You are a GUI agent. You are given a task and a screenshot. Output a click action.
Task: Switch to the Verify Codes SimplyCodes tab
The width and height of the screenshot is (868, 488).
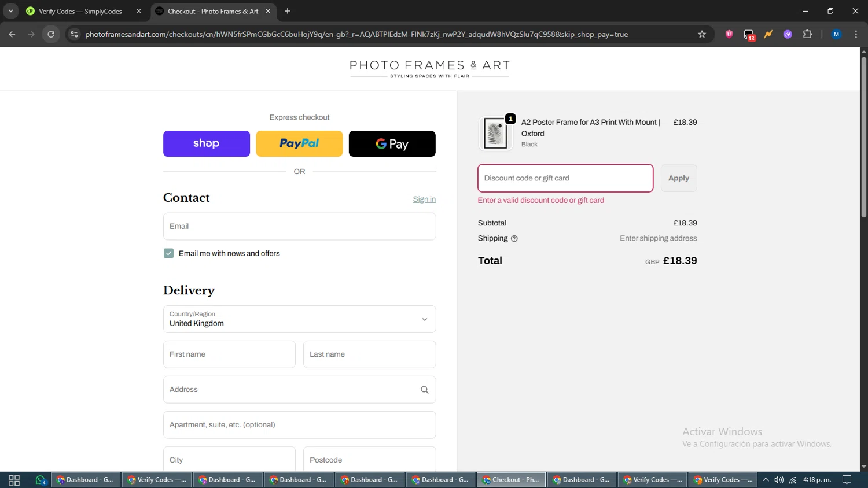[81, 11]
